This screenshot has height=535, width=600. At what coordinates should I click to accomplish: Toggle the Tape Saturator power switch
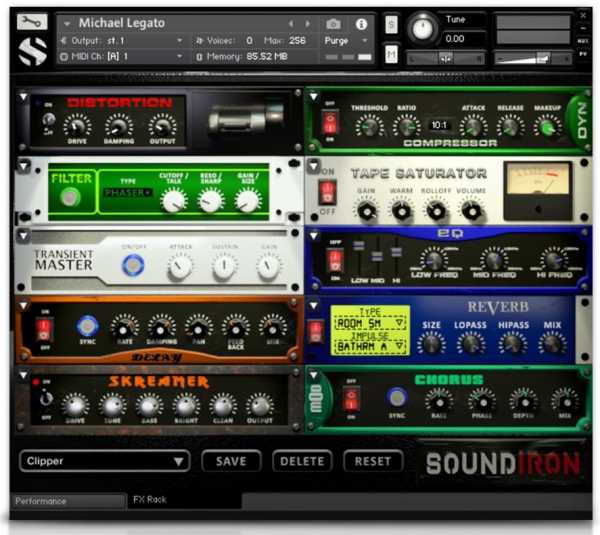pyautogui.click(x=328, y=192)
